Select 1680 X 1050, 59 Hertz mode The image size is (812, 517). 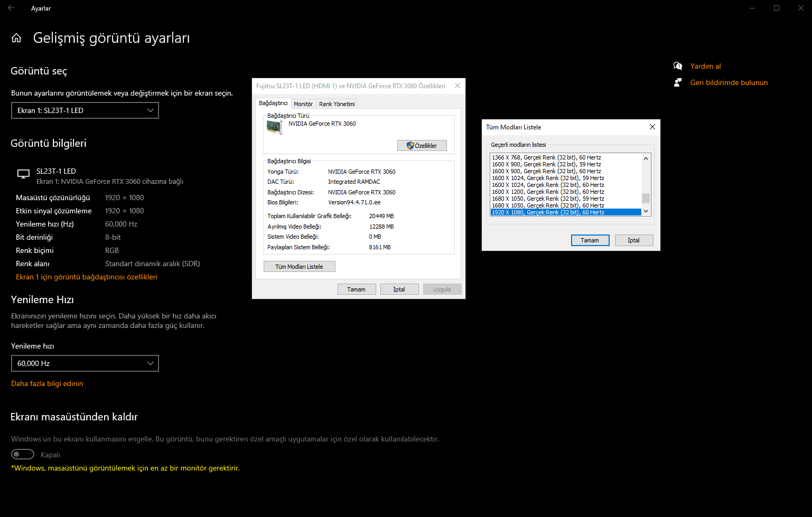(566, 199)
